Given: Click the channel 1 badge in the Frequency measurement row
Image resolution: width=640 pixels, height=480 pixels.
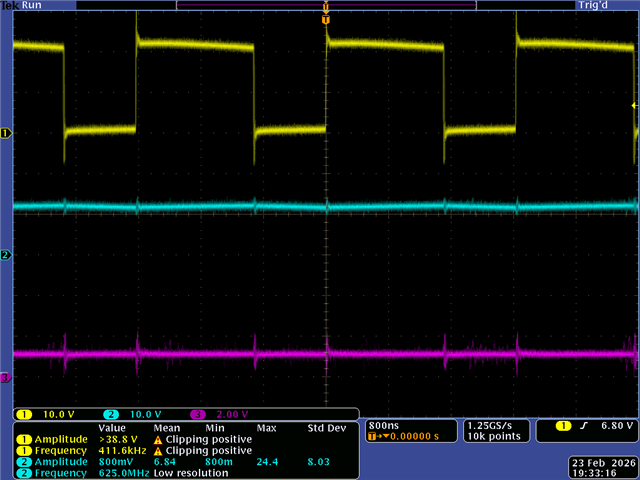Looking at the screenshot, I should 24,451.
